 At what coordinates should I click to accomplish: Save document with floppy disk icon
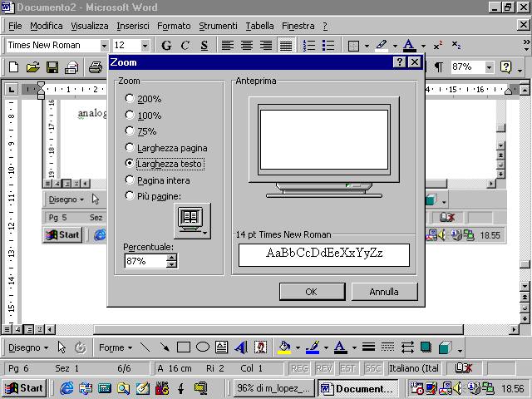52,66
